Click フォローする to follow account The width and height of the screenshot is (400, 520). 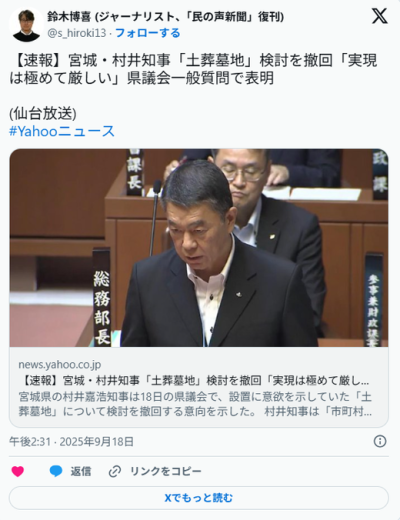148,33
